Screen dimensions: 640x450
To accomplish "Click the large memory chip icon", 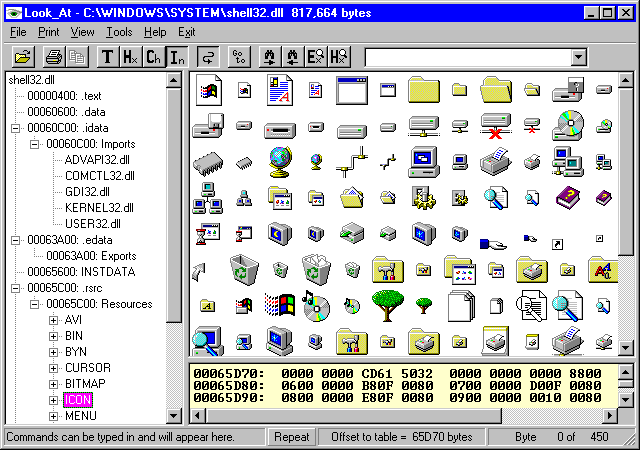I will click(208, 163).
